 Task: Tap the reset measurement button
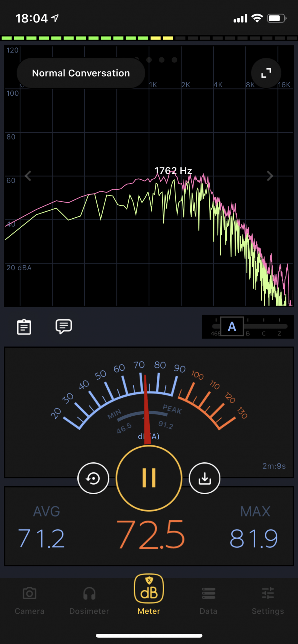93,478
